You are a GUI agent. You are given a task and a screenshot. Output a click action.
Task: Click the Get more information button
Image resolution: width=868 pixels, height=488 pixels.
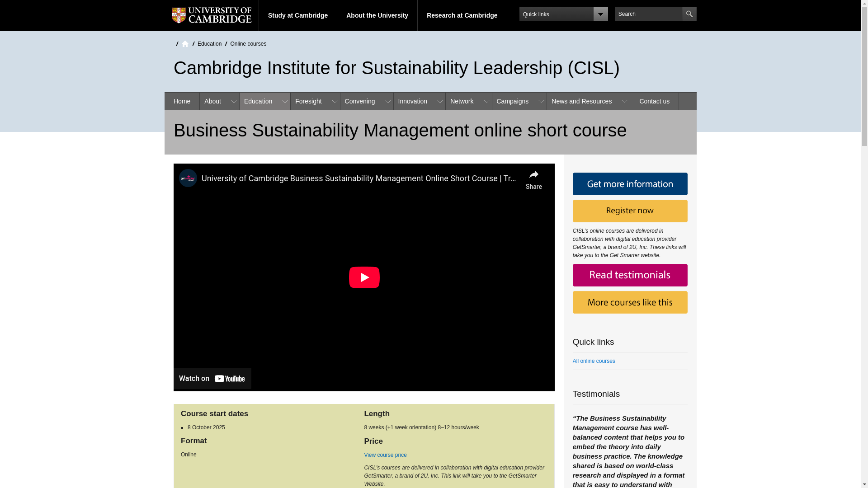coord(630,184)
